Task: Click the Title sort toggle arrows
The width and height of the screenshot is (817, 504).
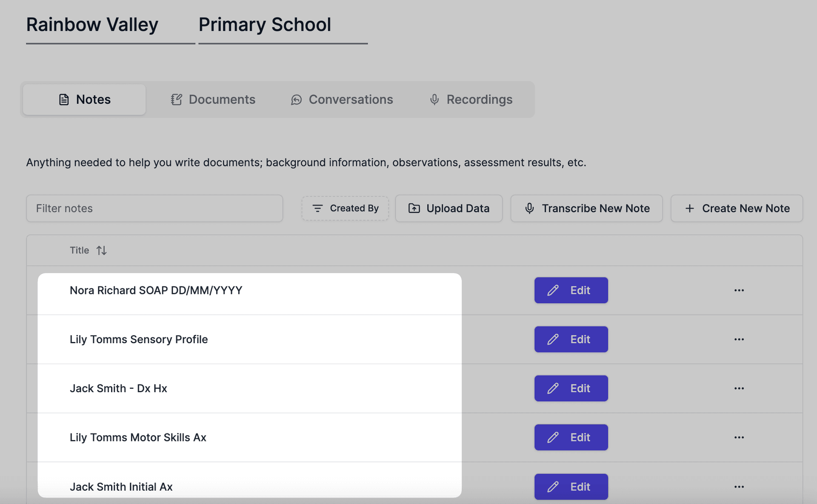Action: 101,250
